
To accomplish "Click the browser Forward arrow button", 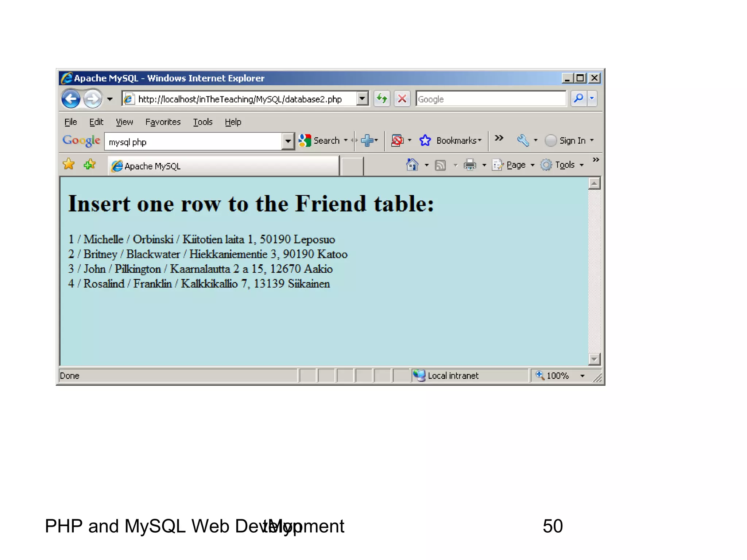I will pyautogui.click(x=93, y=99).
